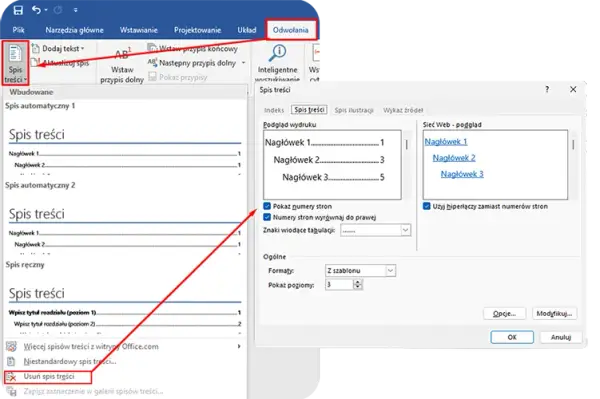The height and width of the screenshot is (399, 600).
Task: Close the Spis treści dialog
Action: click(x=573, y=90)
